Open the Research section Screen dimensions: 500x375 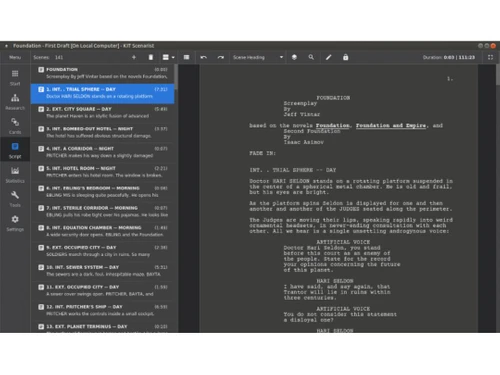coord(15,102)
